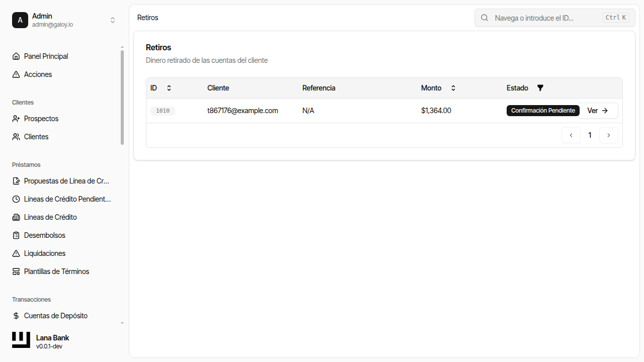This screenshot has width=644, height=362.
Task: Go to the previous page arrow
Action: pos(571,135)
